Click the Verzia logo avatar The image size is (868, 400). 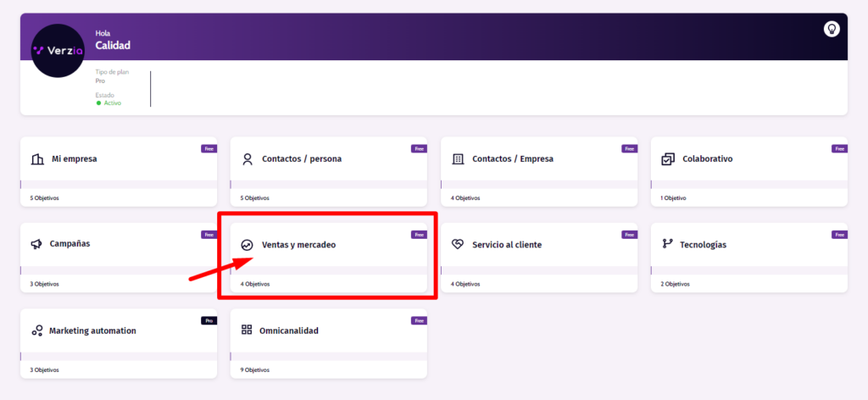pos(60,51)
